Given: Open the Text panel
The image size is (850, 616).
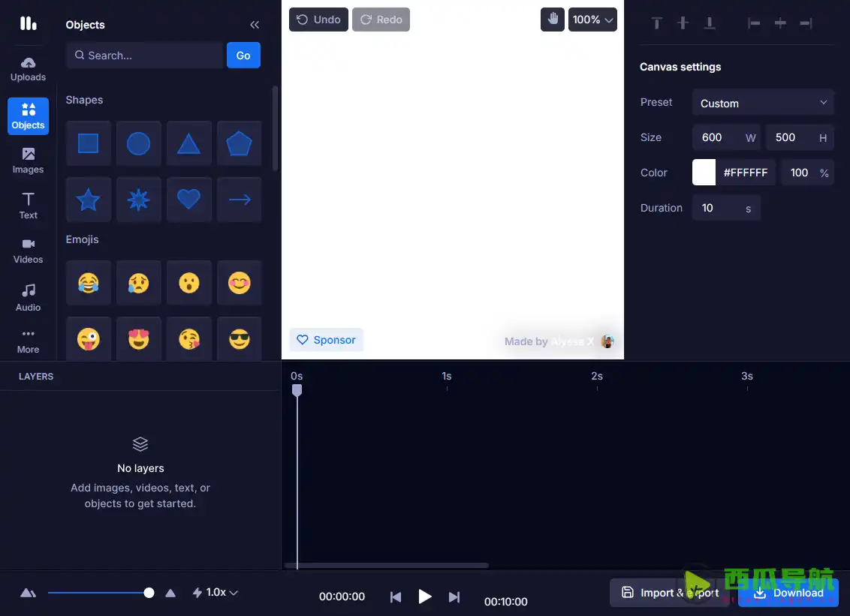Looking at the screenshot, I should click(x=28, y=204).
